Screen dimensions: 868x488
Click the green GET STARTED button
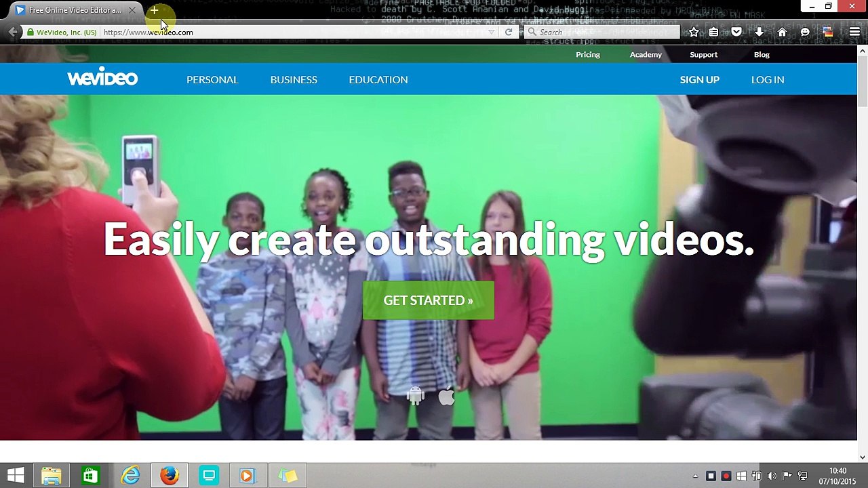(429, 300)
